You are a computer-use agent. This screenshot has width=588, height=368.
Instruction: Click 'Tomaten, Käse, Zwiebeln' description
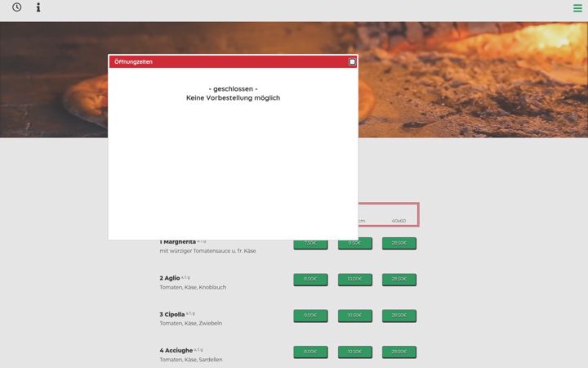[x=190, y=323]
